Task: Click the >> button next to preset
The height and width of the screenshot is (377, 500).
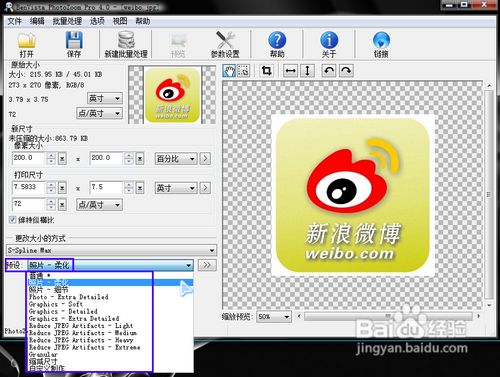Action: click(207, 265)
